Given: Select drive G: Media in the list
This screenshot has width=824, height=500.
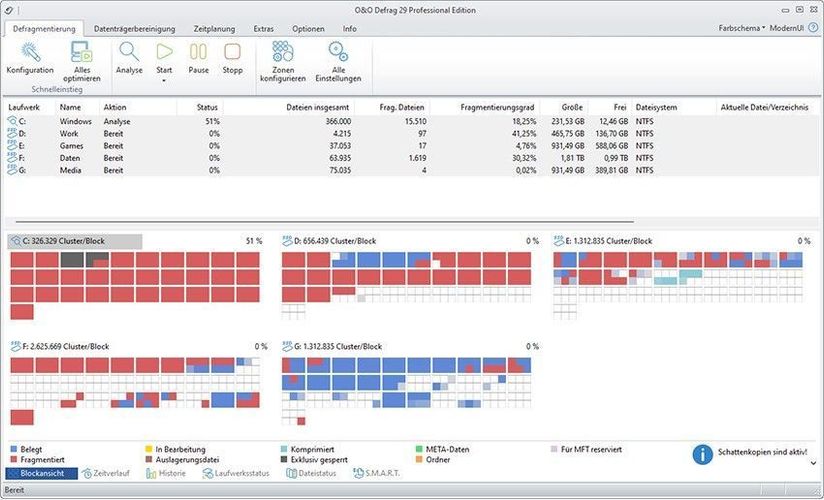Looking at the screenshot, I should pos(70,170).
